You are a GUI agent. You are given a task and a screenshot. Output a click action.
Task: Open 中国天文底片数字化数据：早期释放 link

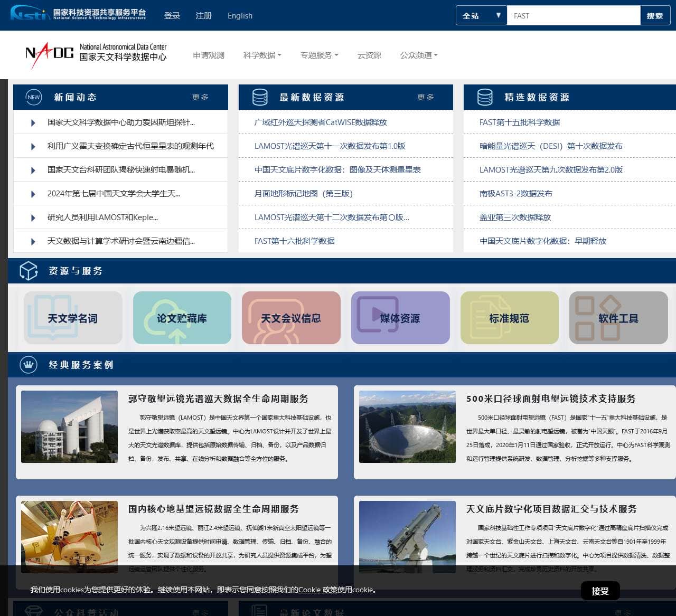click(543, 241)
